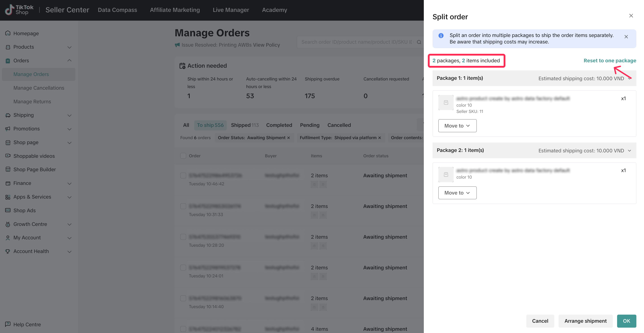Click the Shop Ads icon in sidebar

tap(8, 210)
